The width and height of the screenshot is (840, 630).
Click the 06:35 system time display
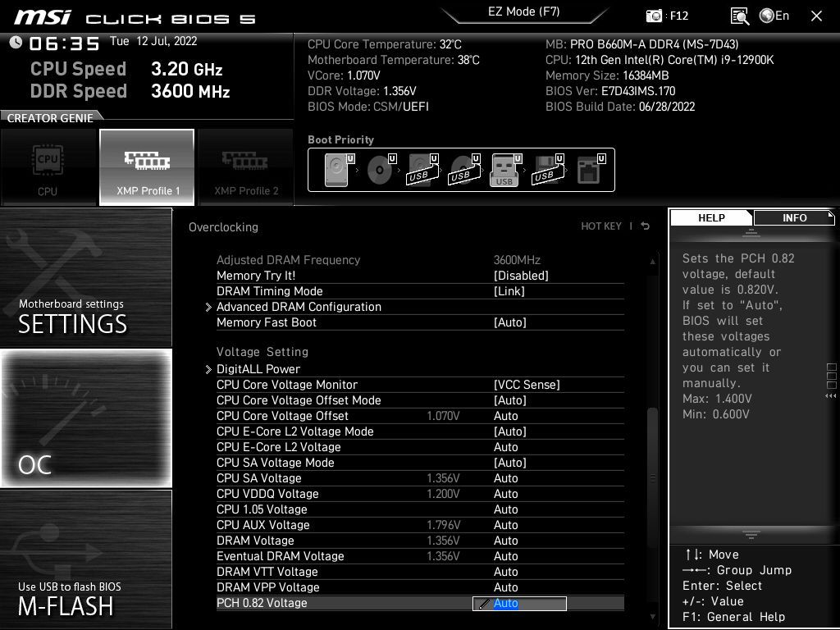point(64,43)
